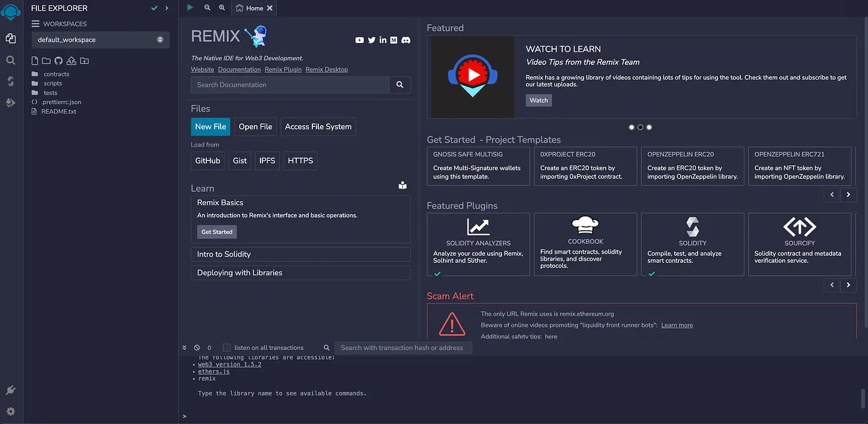Expand the Intro to Solidity section

300,254
